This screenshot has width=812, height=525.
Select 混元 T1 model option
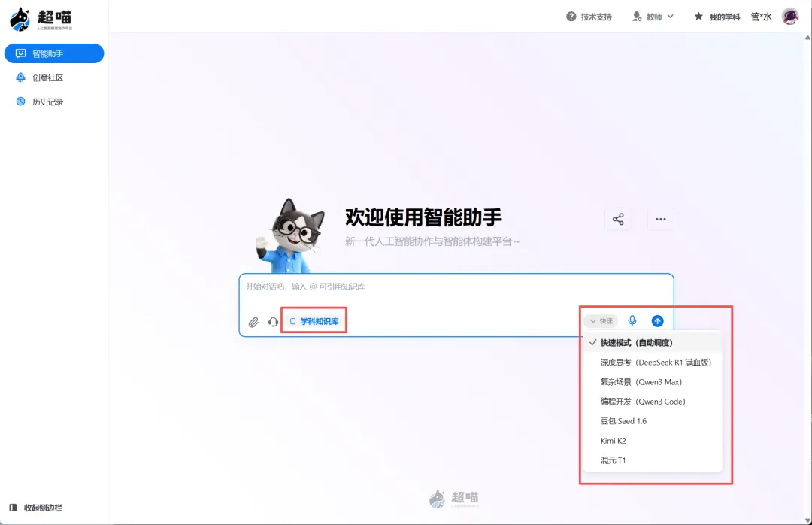653,460
